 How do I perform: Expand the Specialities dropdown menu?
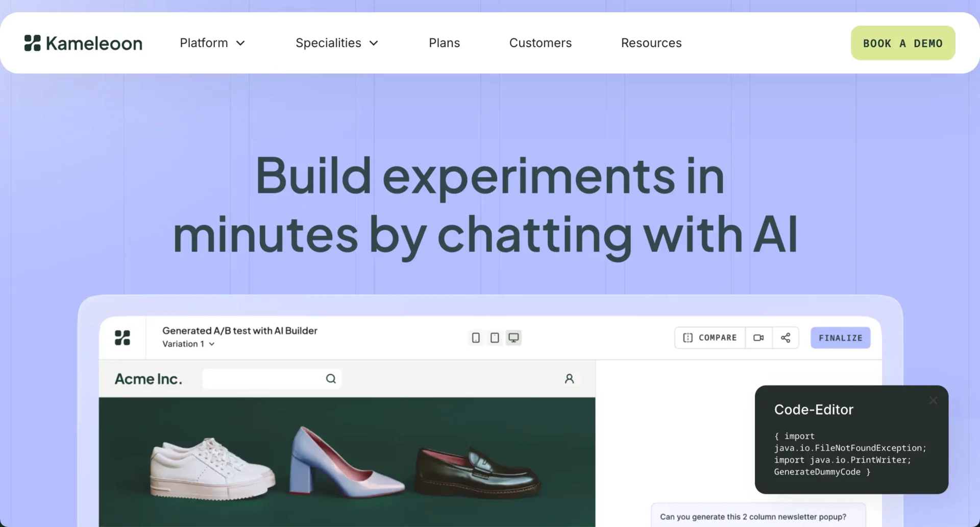tap(337, 43)
